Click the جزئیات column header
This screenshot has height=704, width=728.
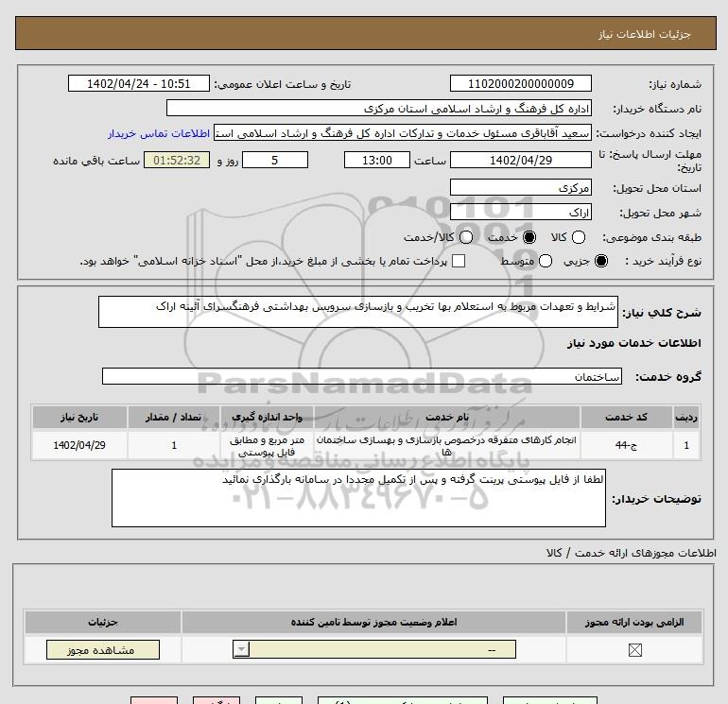[x=103, y=623]
